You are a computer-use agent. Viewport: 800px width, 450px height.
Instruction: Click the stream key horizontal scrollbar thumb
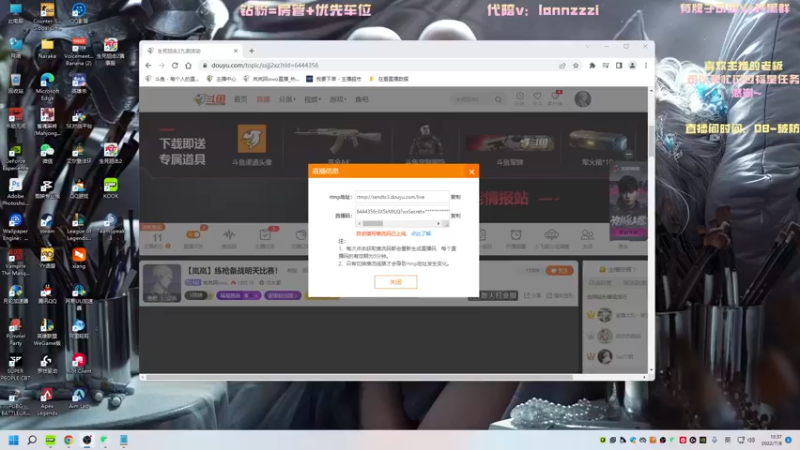(372, 223)
